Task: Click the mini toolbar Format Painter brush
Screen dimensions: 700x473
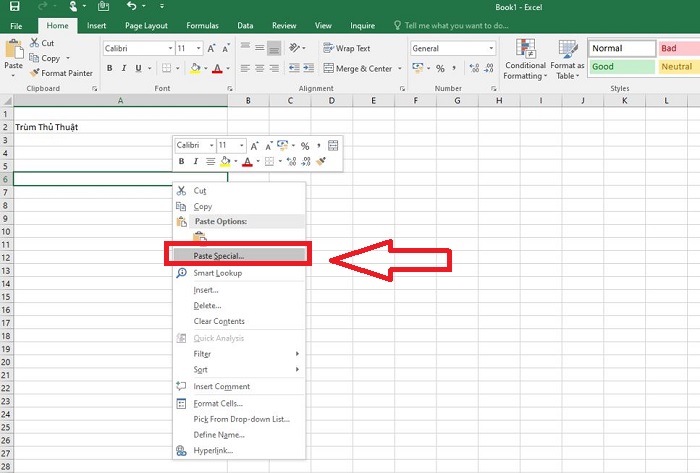Action: point(321,162)
